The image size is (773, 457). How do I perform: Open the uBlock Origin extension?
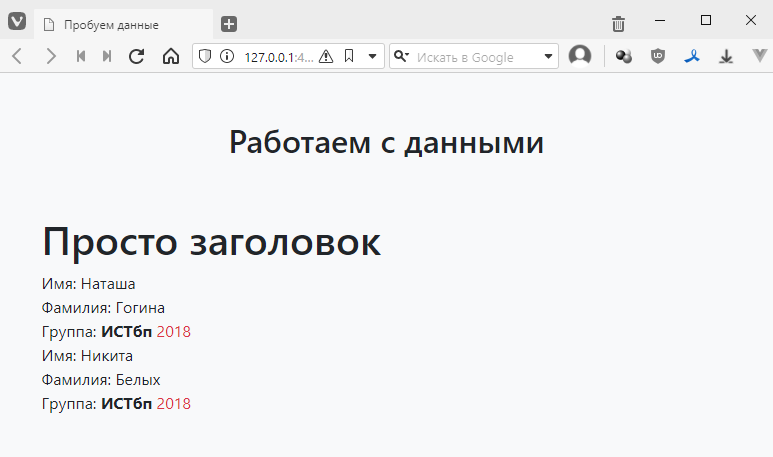click(657, 57)
